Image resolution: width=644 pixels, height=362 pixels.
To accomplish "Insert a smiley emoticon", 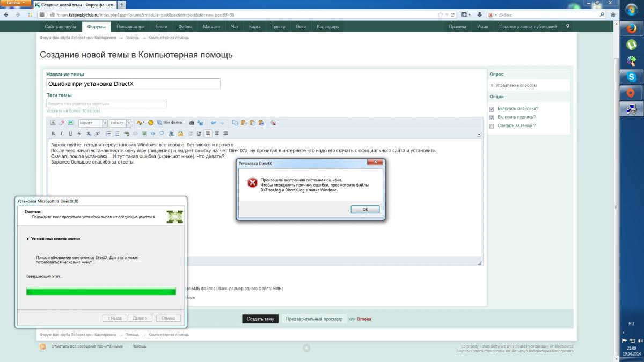I will click(x=151, y=123).
